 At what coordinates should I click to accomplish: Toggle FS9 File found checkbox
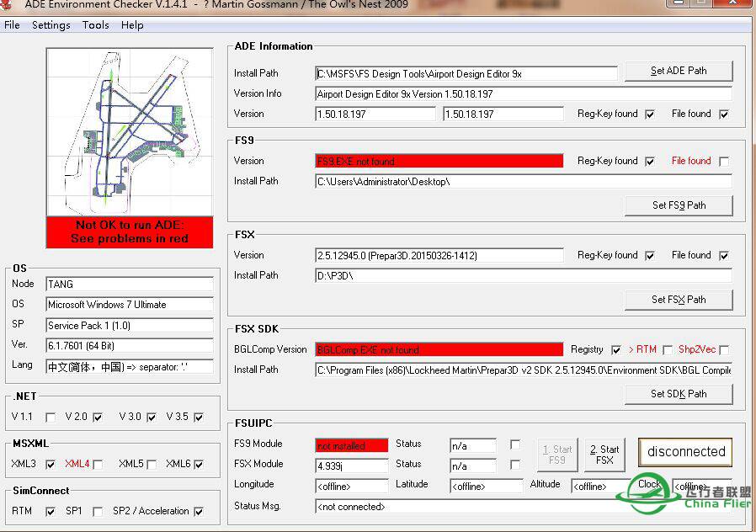click(724, 162)
